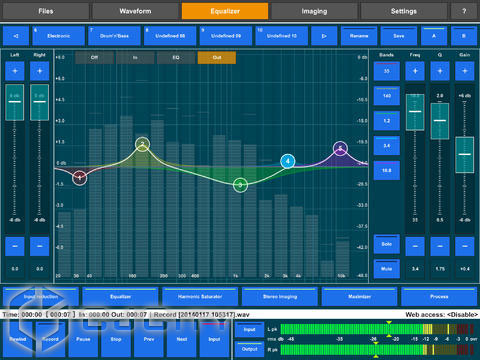This screenshot has width=480, height=360.
Task: Click the Gain slider handle
Action: (x=465, y=155)
